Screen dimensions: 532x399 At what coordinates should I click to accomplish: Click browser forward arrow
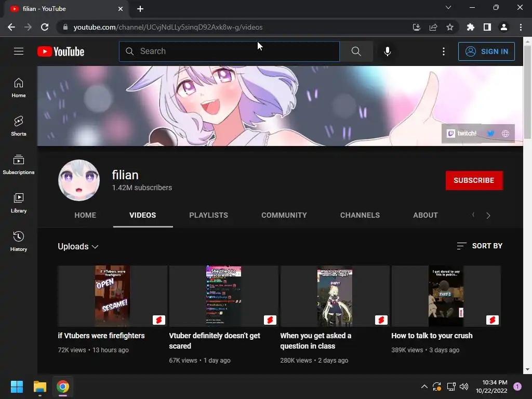[x=28, y=27]
